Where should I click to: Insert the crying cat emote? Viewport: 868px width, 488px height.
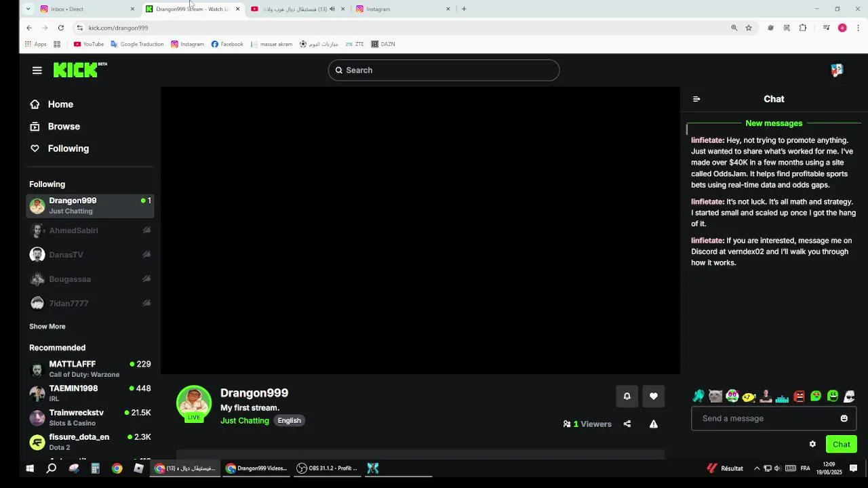[715, 396]
